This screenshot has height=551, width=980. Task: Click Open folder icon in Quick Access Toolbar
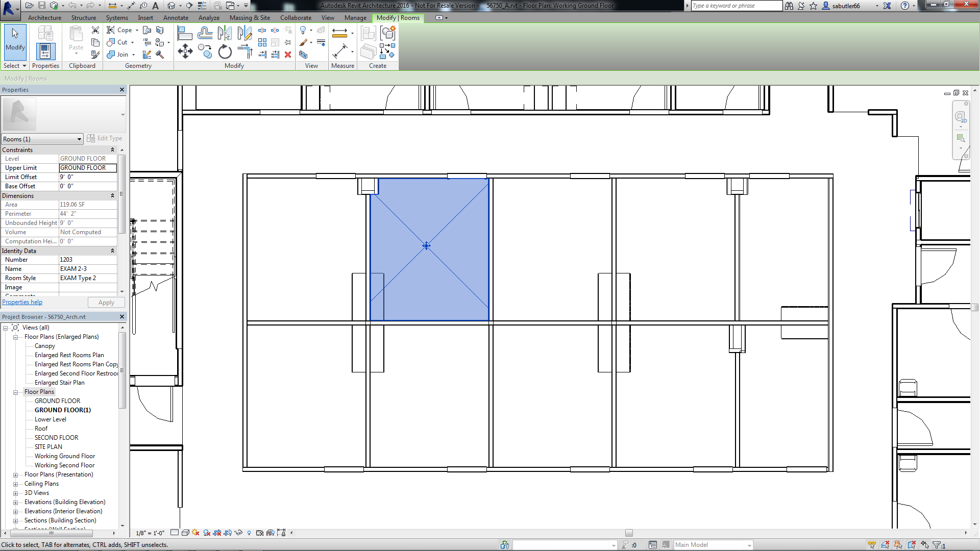[30, 6]
